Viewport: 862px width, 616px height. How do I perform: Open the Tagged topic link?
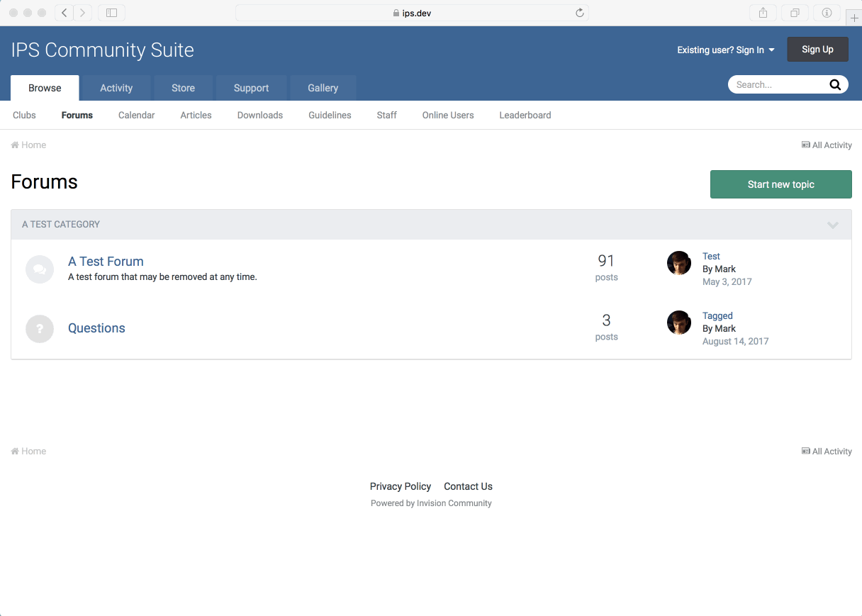[x=717, y=316]
